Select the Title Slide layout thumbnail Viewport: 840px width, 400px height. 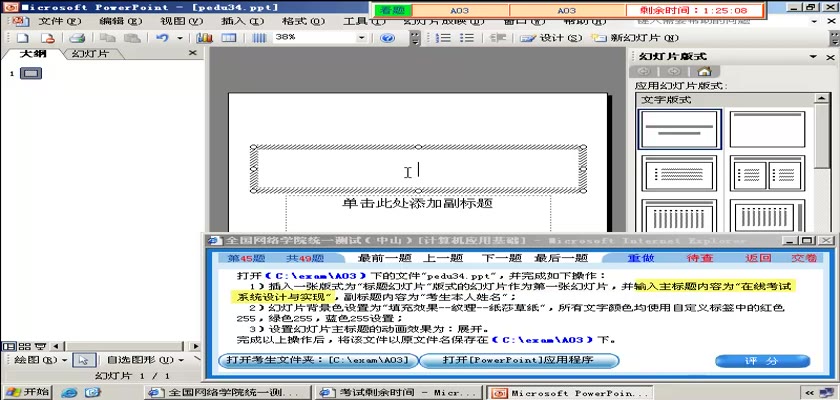pos(679,129)
